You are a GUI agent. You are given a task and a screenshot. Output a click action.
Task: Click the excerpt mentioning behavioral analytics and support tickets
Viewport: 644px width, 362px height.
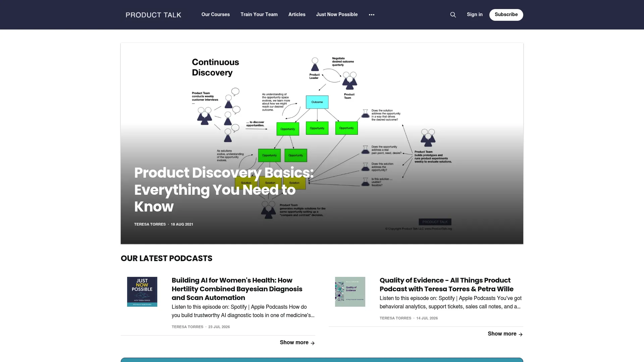coord(450,302)
